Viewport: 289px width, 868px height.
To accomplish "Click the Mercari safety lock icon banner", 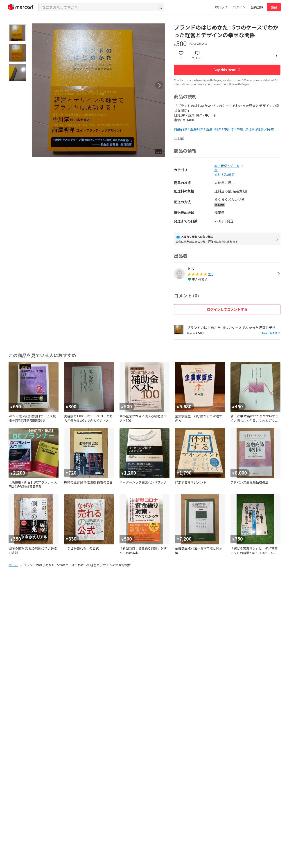I will tap(227, 239).
